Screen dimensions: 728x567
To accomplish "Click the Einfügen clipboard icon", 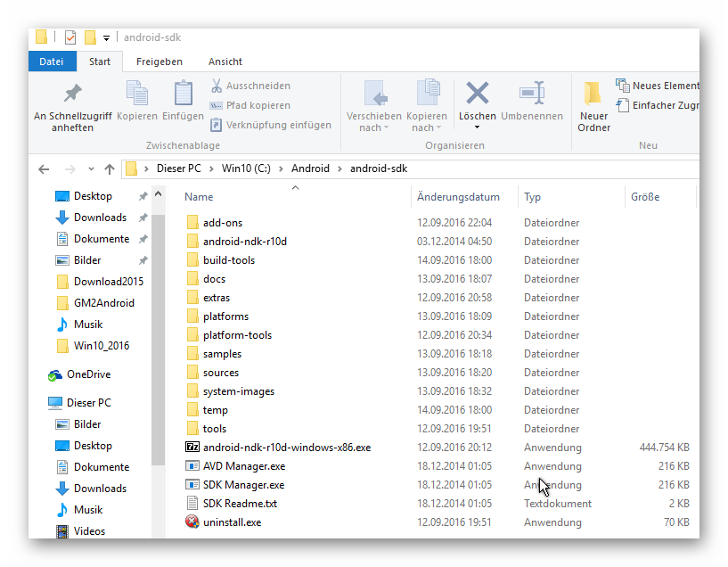I will click(183, 93).
